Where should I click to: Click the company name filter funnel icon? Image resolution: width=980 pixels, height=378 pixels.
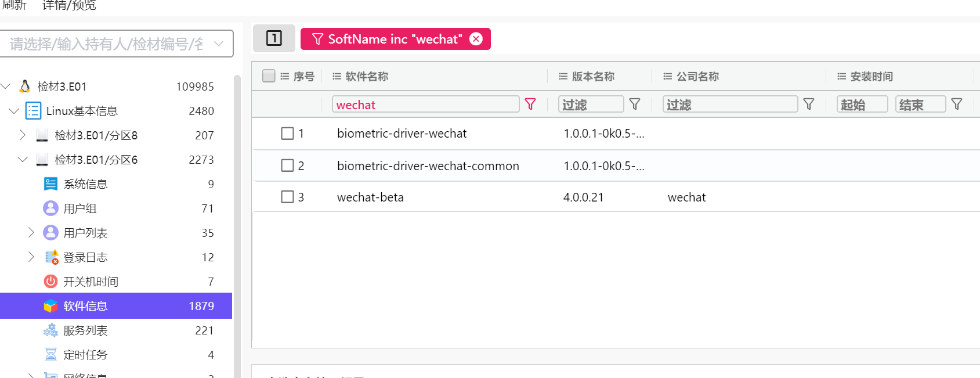(808, 104)
